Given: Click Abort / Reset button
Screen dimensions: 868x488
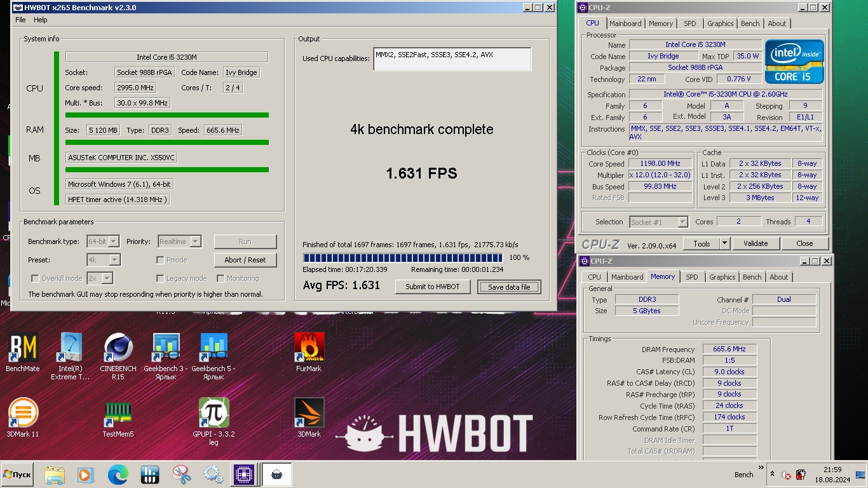Looking at the screenshot, I should point(245,260).
